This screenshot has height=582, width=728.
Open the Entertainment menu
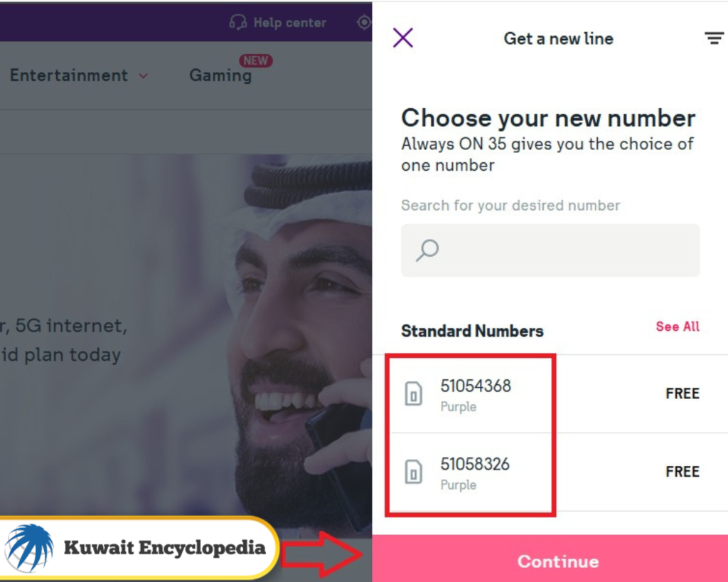point(67,75)
